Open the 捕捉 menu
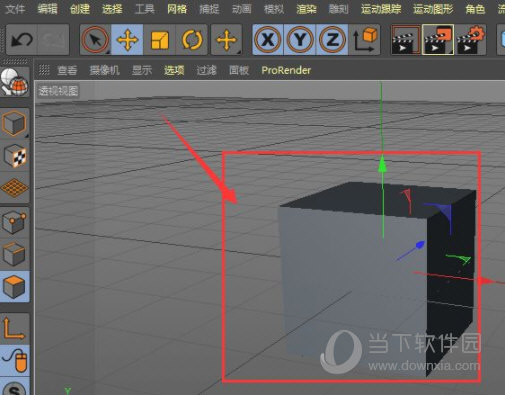Image resolution: width=505 pixels, height=395 pixels. [x=209, y=9]
